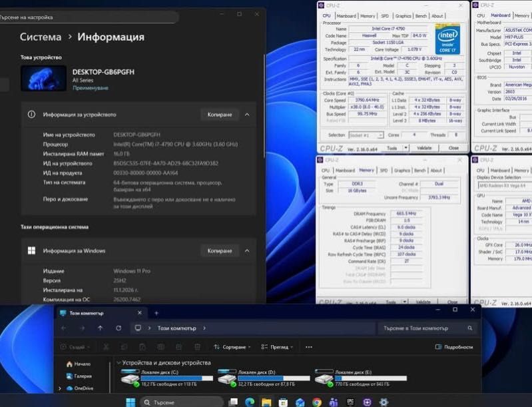Open Microsoft Teams from the taskbar
Viewport: 532px width, 407px height.
[334, 402]
